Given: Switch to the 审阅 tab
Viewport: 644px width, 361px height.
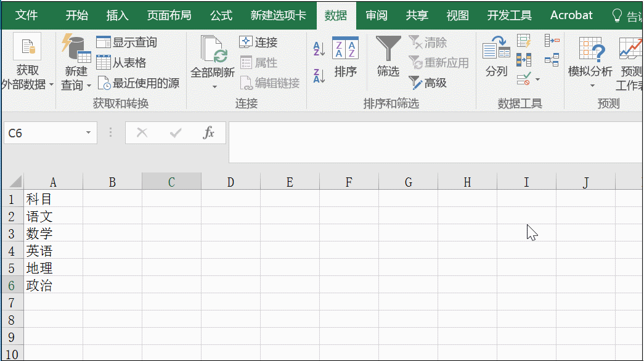Looking at the screenshot, I should pyautogui.click(x=377, y=15).
